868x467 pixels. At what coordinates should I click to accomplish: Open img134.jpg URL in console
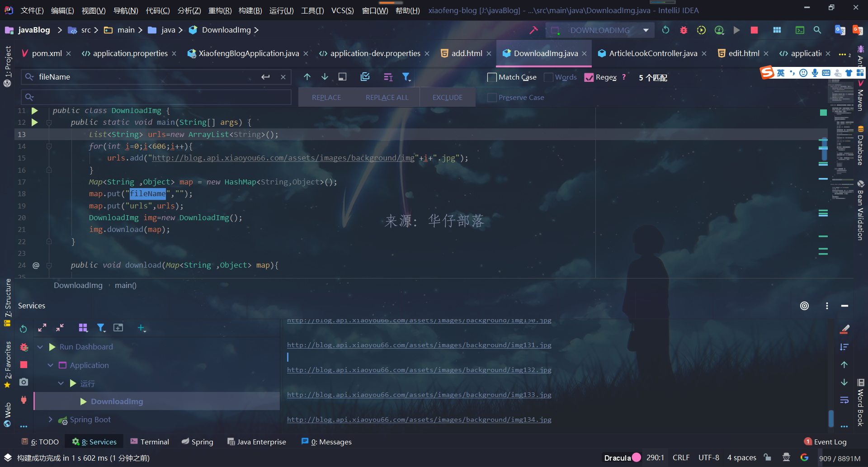[419, 420]
